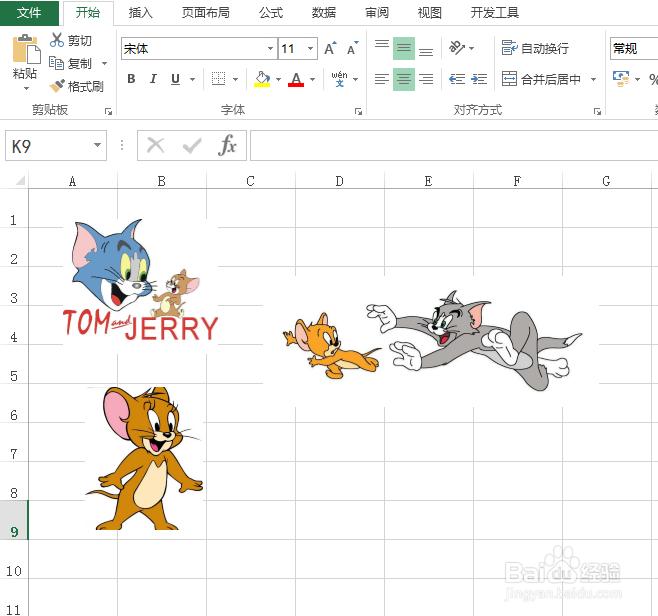Click the accounting number format icon
The image size is (658, 616).
click(621, 79)
